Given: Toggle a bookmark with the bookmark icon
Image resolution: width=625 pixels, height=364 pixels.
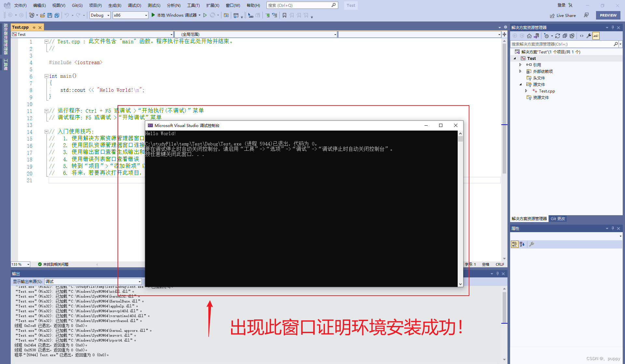Looking at the screenshot, I should (x=284, y=15).
